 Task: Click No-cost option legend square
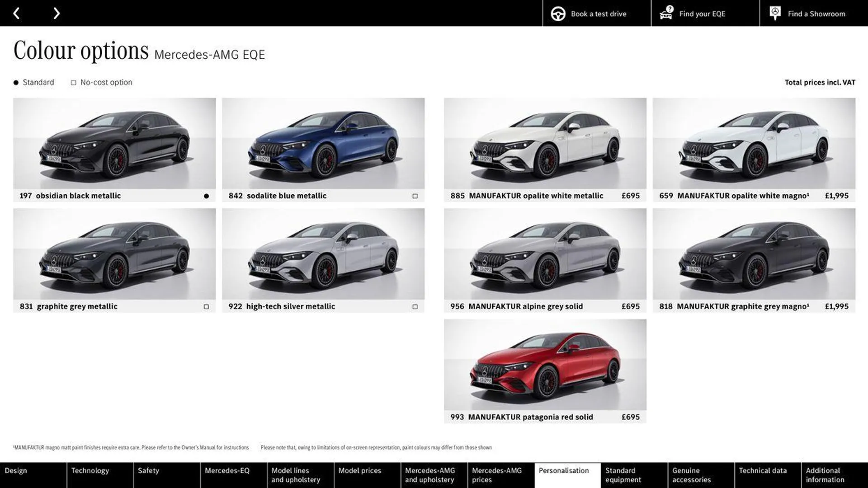pyautogui.click(x=74, y=83)
